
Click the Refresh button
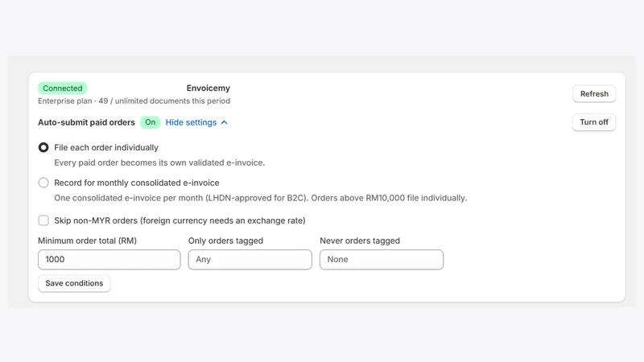594,94
